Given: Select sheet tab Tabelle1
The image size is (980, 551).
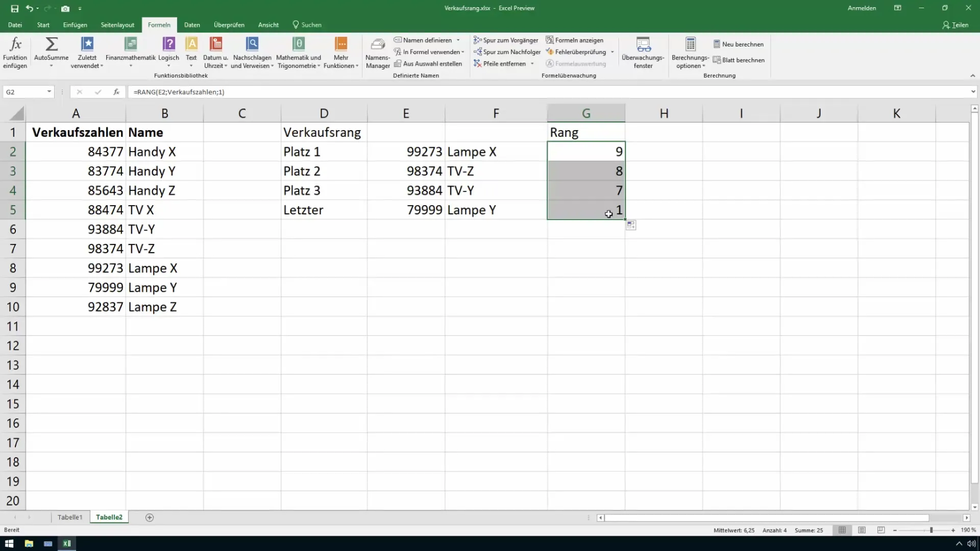Looking at the screenshot, I should pyautogui.click(x=70, y=517).
